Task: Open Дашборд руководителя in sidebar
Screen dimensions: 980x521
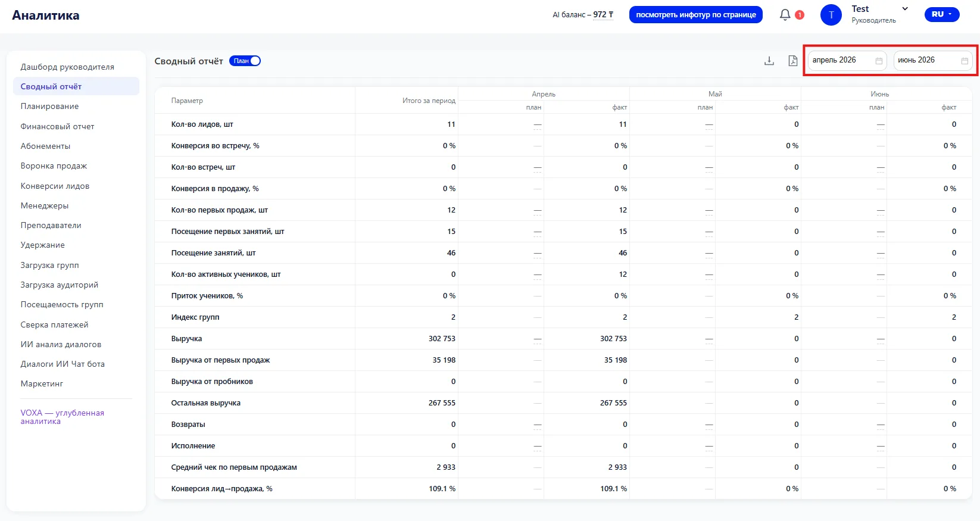Action: pos(67,67)
